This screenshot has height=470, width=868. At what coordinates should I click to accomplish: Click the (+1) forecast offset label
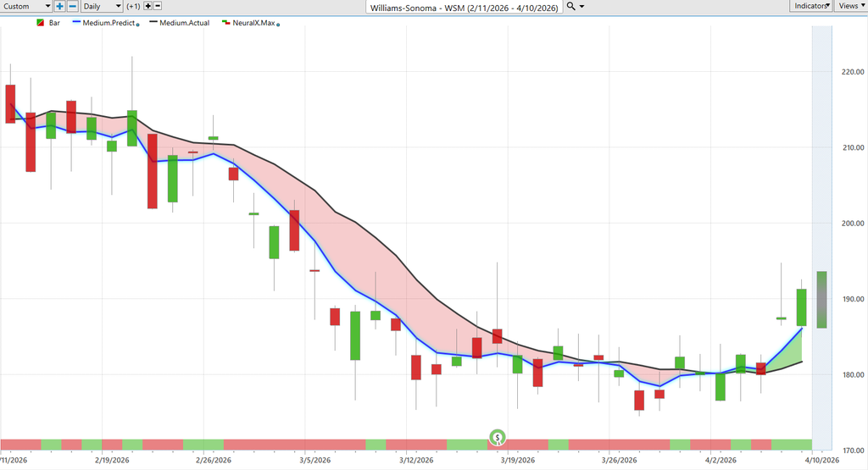click(x=133, y=6)
